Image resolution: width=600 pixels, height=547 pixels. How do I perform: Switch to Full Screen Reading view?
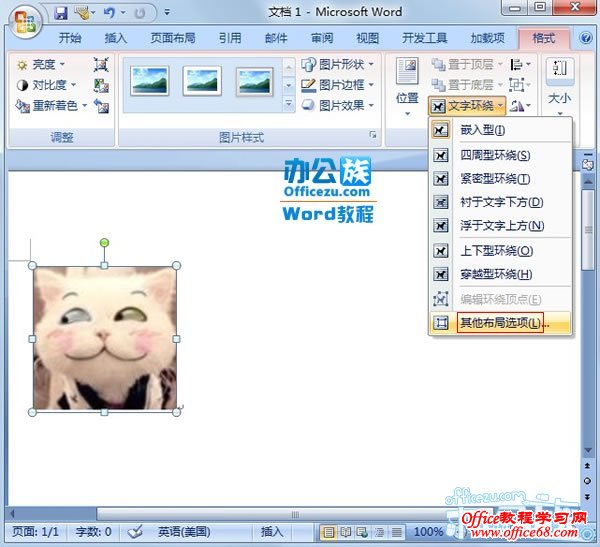point(346,532)
